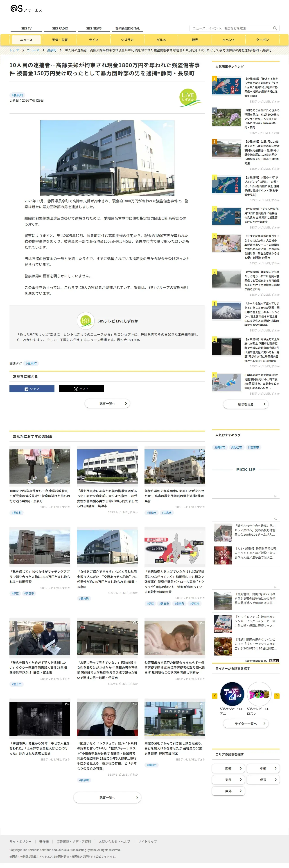Click the #長泉町 tag under the headline
Viewport: 289px width, 868px height.
pyautogui.click(x=17, y=95)
